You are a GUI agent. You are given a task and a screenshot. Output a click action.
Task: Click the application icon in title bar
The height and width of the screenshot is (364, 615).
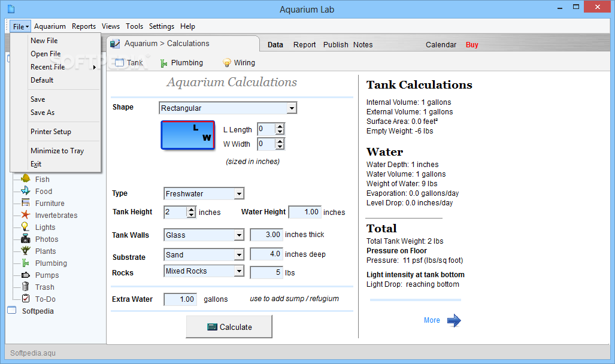coord(11,8)
